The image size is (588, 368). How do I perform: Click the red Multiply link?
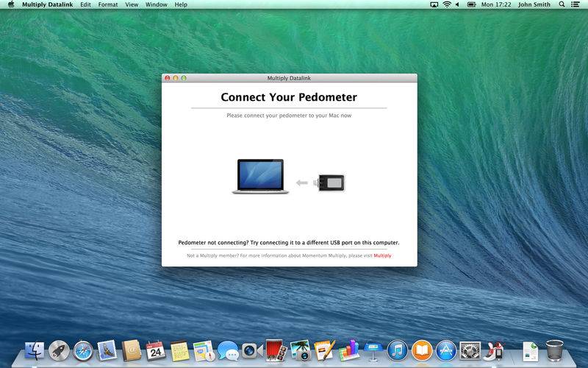382,255
